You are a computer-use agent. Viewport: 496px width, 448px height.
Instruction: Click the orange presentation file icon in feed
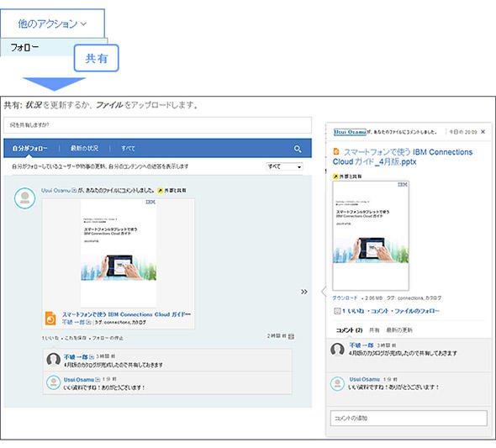[50, 319]
